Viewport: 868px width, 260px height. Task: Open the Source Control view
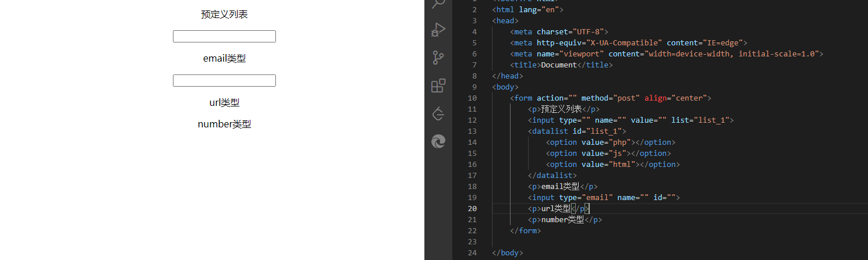[x=438, y=58]
